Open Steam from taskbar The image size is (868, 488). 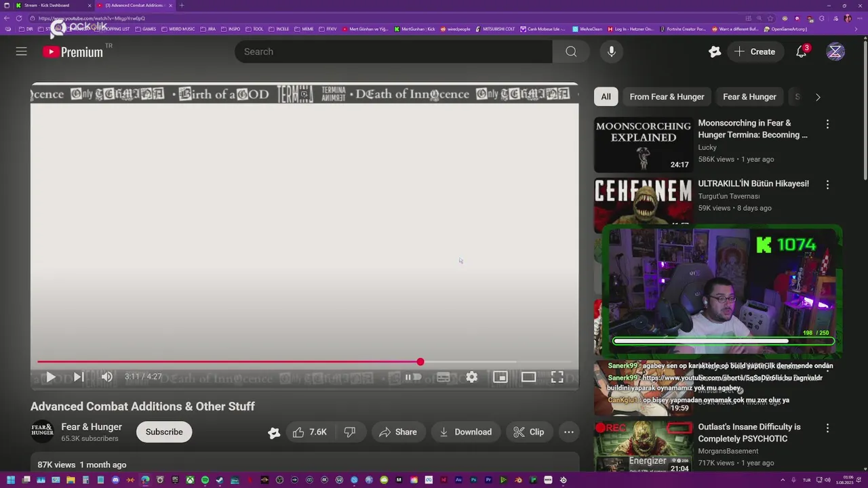[x=220, y=480]
